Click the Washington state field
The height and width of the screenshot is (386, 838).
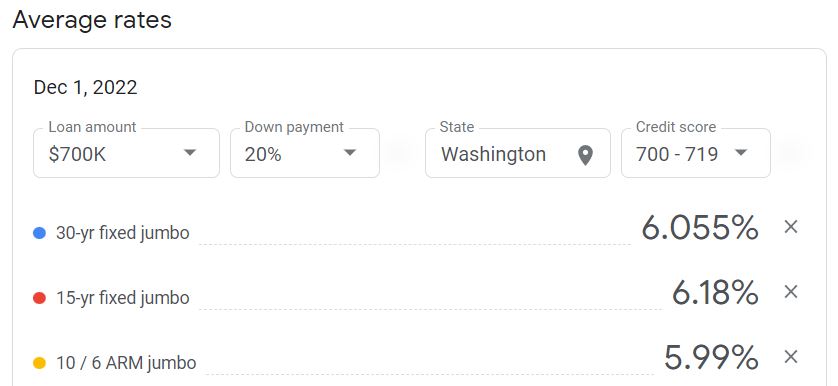[x=518, y=153]
